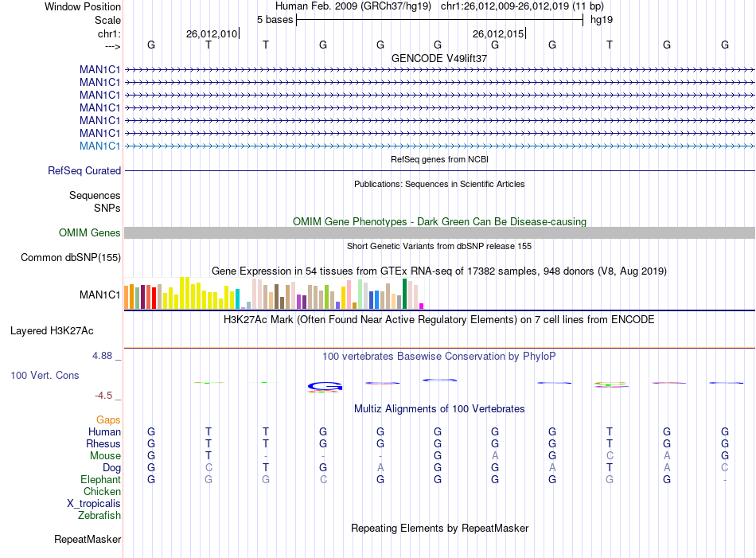Viewport: 756px width, 558px height.
Task: Click the Human Feb. 2009 (GRCh37/hg19) assembly text
Action: click(x=353, y=6)
